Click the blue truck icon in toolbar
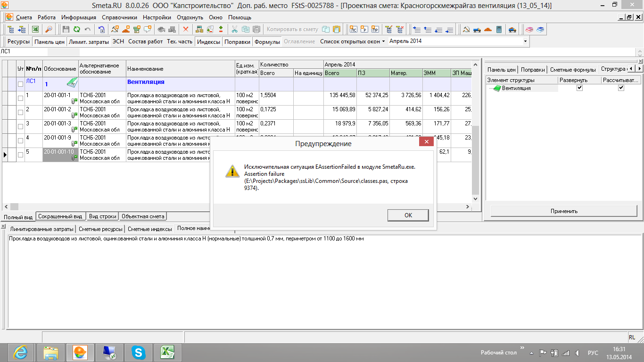Screen dimensions: 644x362 (x=477, y=29)
